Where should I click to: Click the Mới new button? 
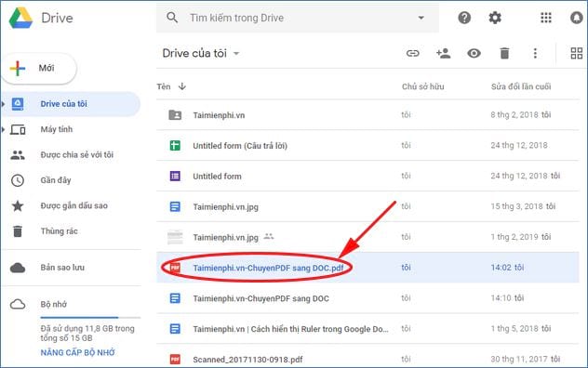coord(39,68)
